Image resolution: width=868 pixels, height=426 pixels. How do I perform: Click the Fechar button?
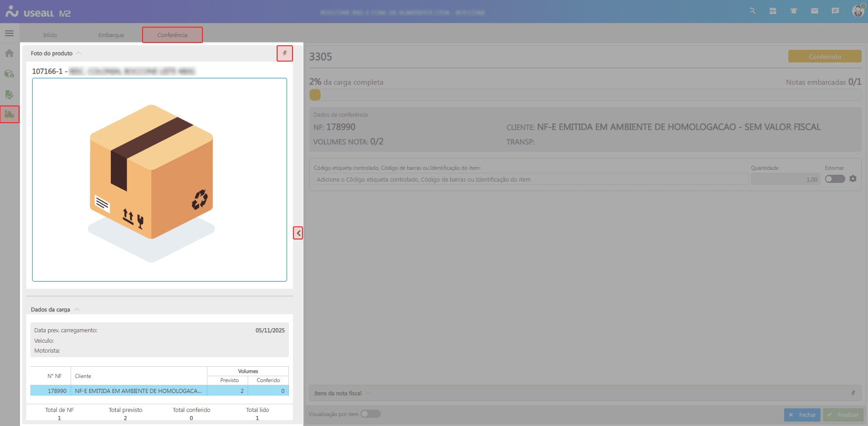(802, 415)
